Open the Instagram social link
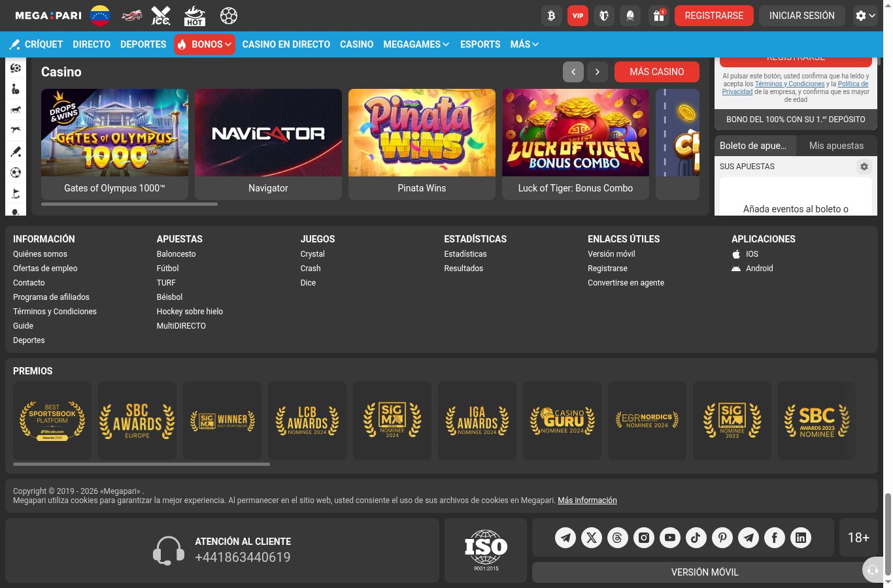Viewport: 893px width, 588px height. tap(644, 538)
